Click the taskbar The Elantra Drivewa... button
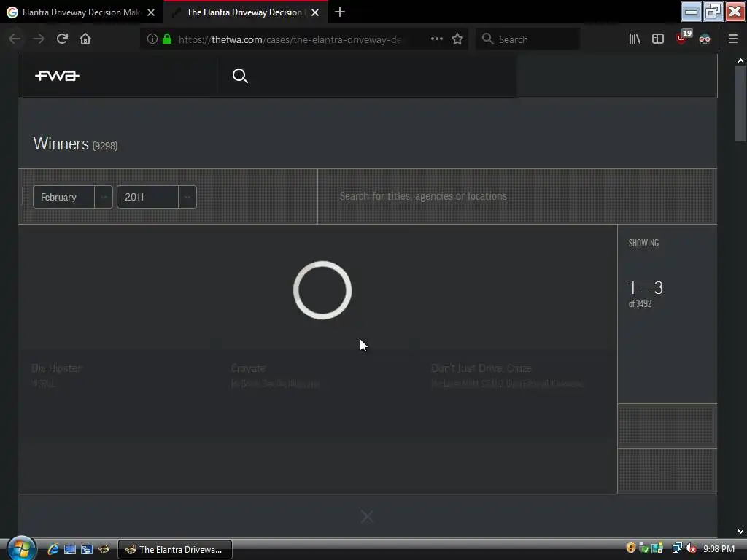747x560 pixels. pos(175,550)
